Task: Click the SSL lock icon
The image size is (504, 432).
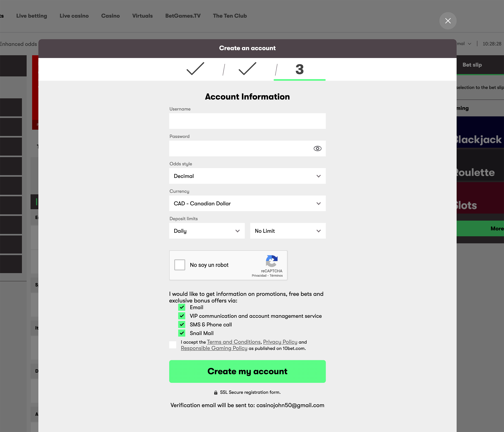Action: coord(216,393)
